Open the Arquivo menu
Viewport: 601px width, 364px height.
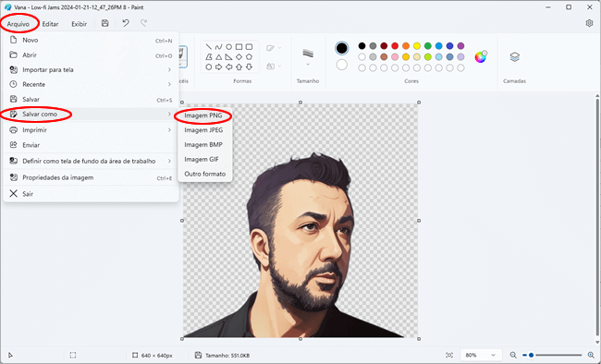[x=18, y=24]
